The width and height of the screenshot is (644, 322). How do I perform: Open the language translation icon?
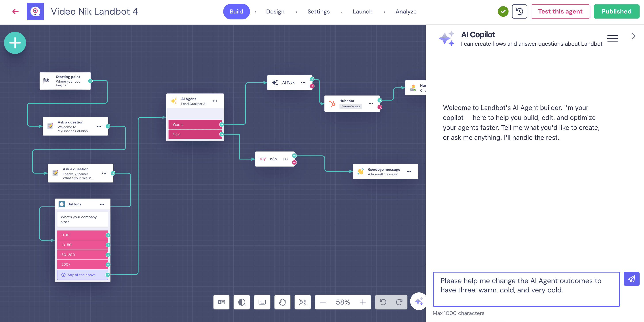pos(221,302)
